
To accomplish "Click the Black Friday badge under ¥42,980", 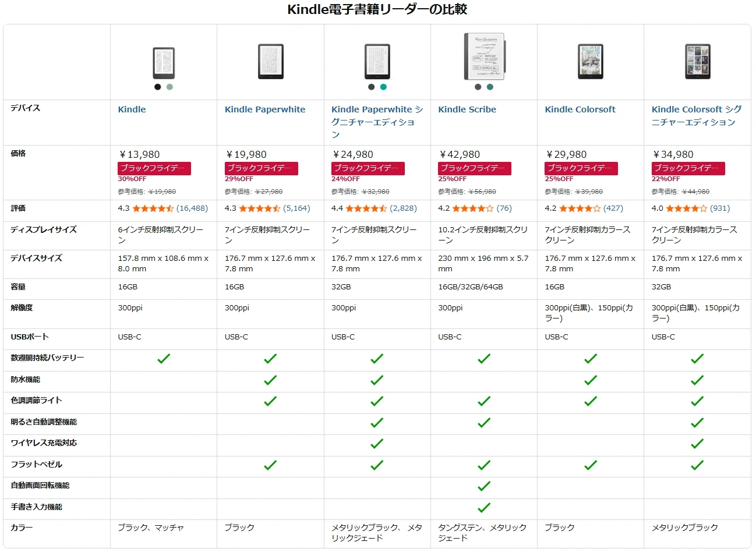I will [475, 168].
